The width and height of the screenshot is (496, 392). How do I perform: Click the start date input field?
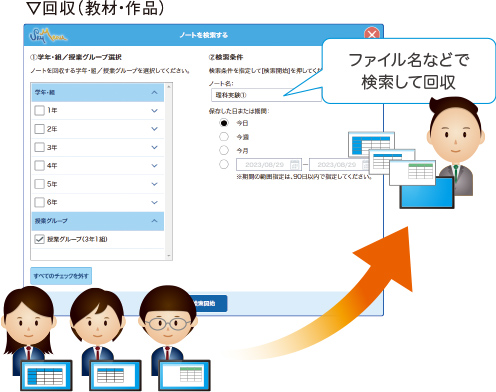[x=269, y=165]
